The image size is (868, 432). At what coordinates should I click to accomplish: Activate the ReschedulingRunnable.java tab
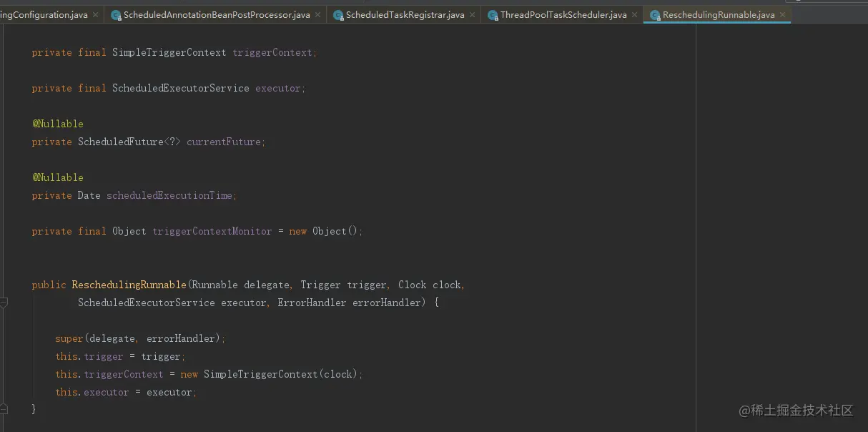click(x=719, y=15)
